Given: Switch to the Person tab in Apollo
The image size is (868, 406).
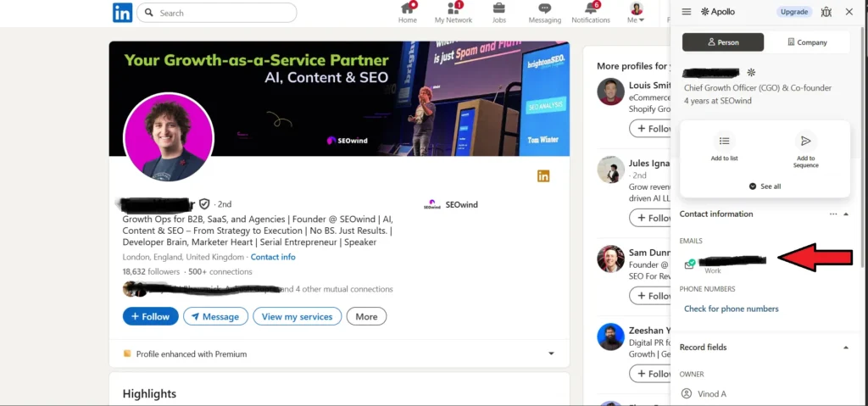Looking at the screenshot, I should (723, 42).
